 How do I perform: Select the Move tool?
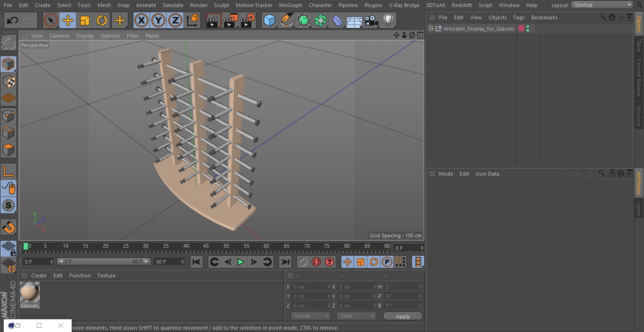coord(68,20)
